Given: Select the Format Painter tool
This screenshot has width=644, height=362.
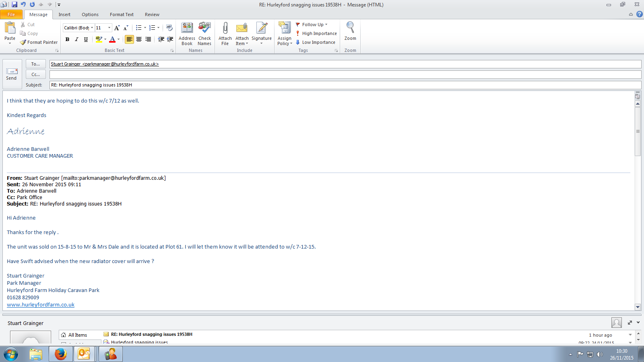Looking at the screenshot, I should pyautogui.click(x=39, y=42).
